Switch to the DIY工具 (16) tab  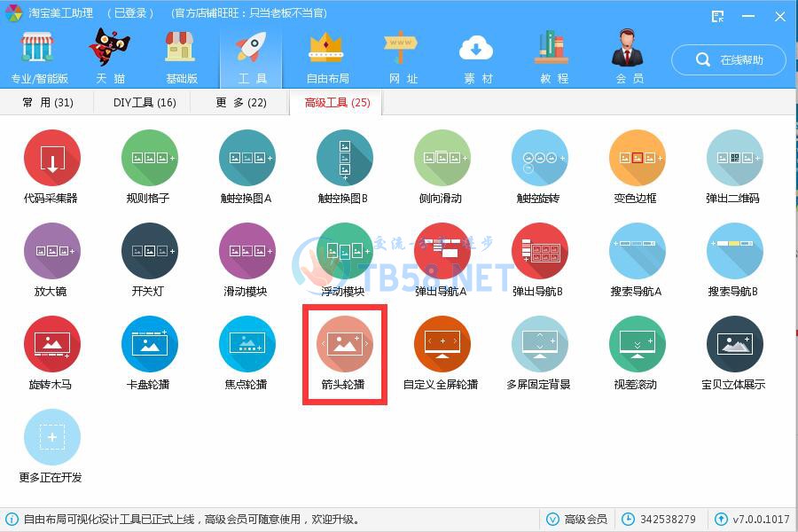tap(145, 103)
